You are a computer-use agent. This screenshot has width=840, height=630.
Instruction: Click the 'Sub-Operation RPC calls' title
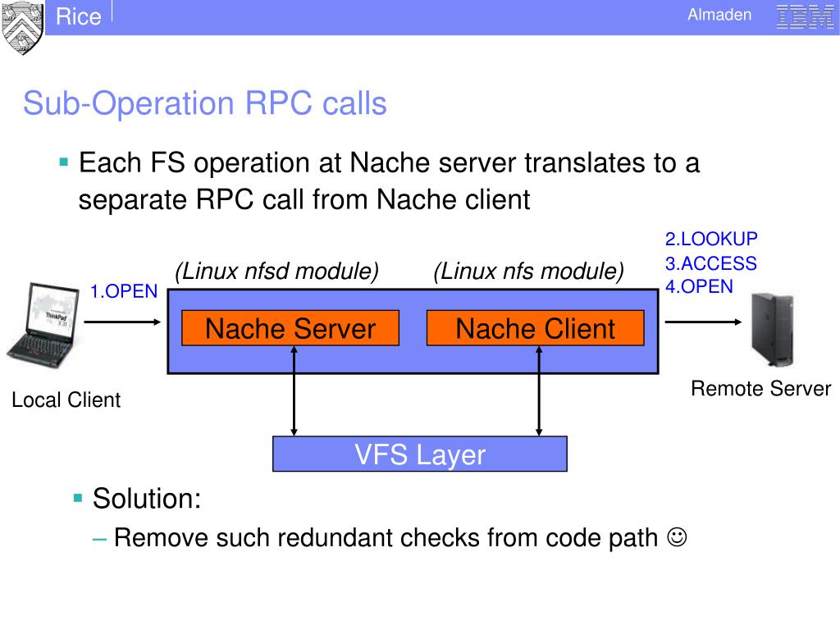click(x=204, y=103)
